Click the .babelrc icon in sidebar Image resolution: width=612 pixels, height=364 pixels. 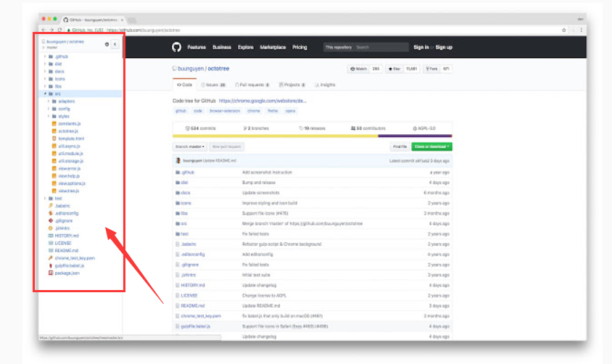pyautogui.click(x=50, y=206)
